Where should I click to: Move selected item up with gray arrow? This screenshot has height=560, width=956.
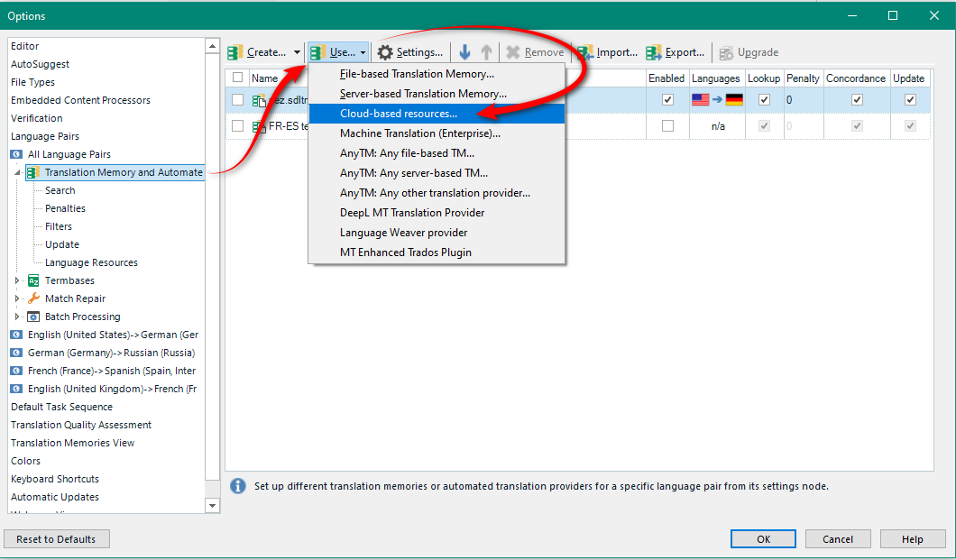(486, 52)
